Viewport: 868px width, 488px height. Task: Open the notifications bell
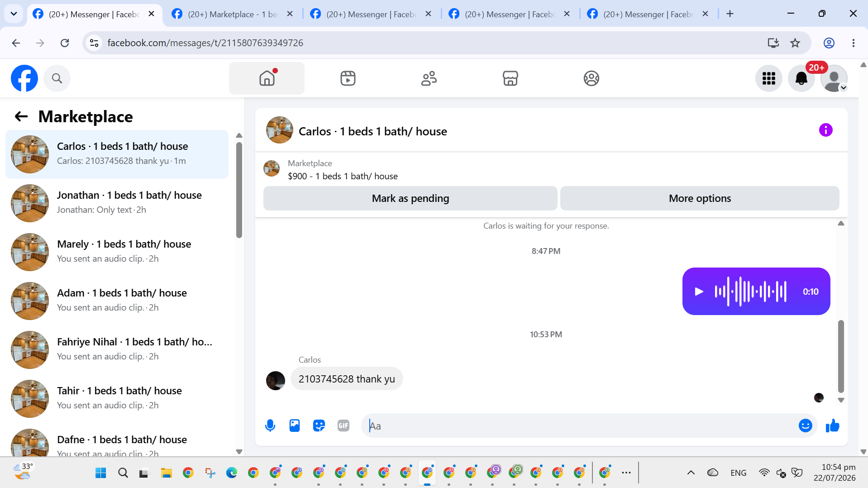click(801, 78)
